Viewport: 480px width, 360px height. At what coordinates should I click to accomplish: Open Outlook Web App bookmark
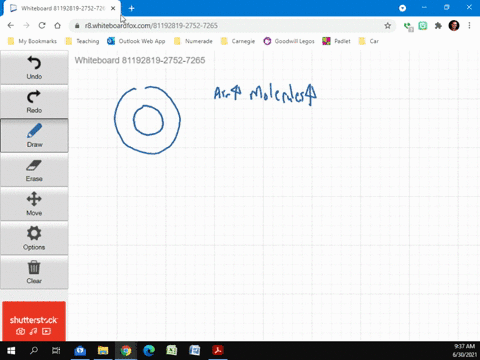(136, 41)
